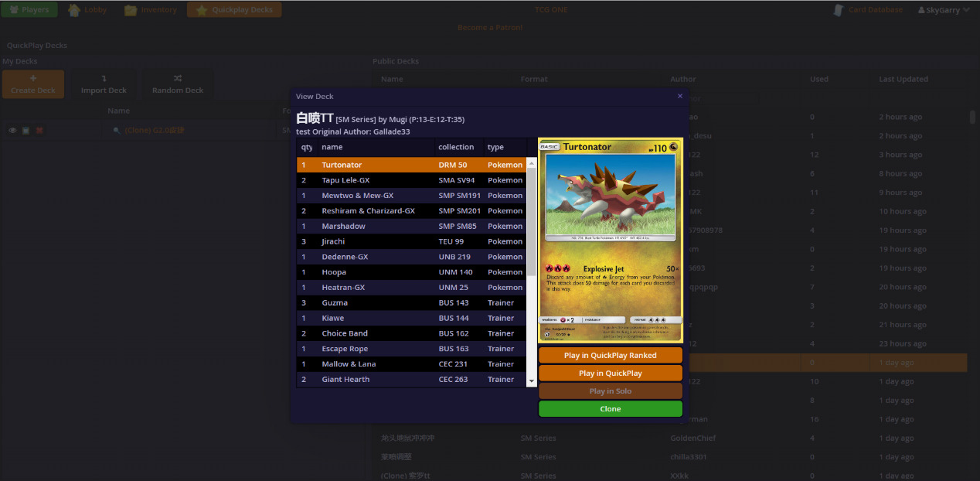Click the Play in Solo button
The image size is (980, 481).
click(611, 391)
